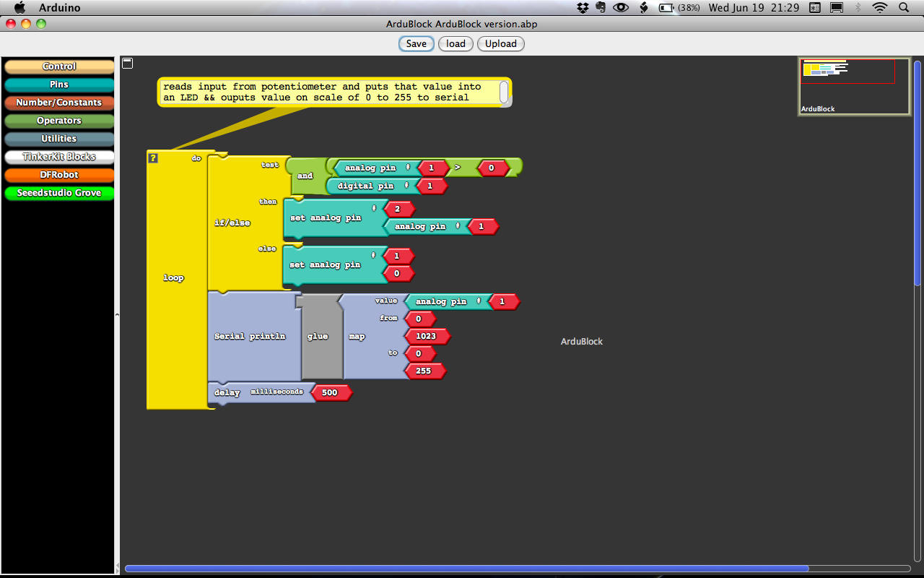Toggle the comment question-mark icon on loop block

tap(153, 158)
